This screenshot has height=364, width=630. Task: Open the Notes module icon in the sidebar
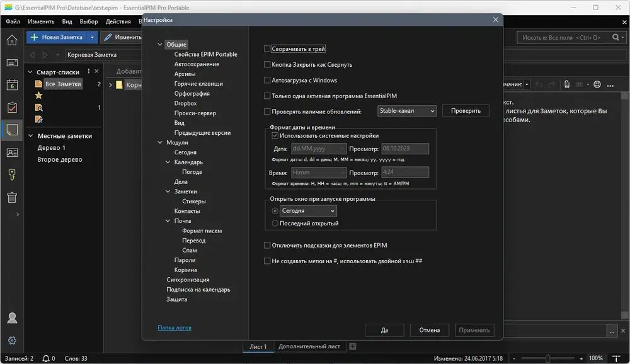[x=12, y=130]
